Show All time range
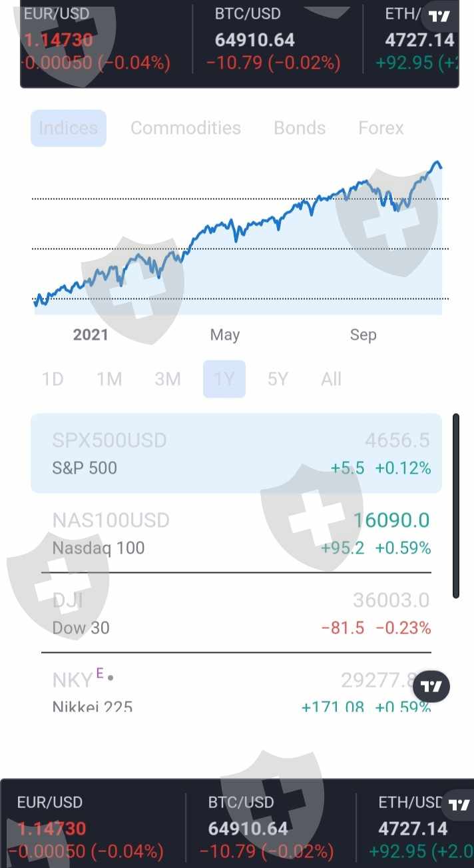Screen dimensions: 474x868 [331, 379]
